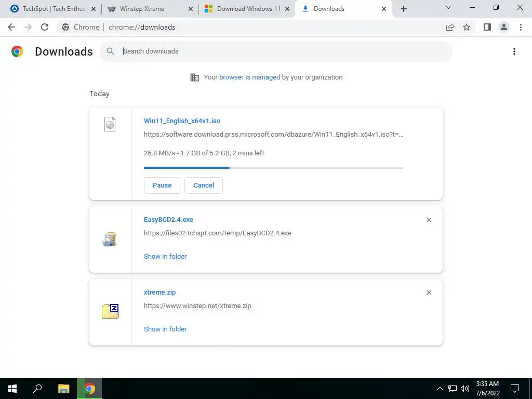Open the tab search dropdown arrow
532x399 pixels.
pyautogui.click(x=448, y=7)
